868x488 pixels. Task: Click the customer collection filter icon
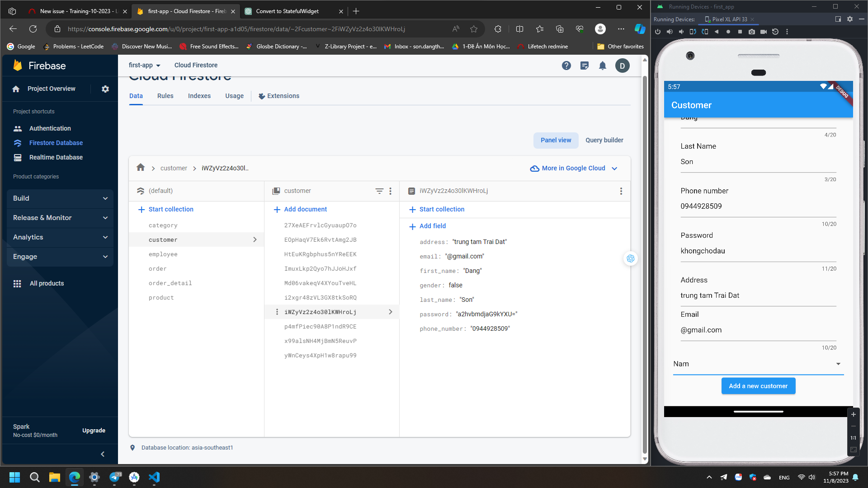click(379, 191)
